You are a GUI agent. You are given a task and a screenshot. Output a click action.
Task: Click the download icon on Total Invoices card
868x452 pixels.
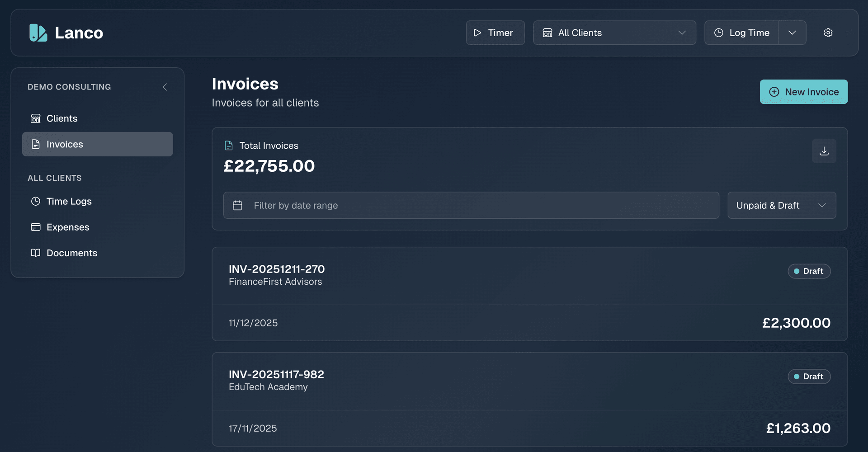pos(824,151)
